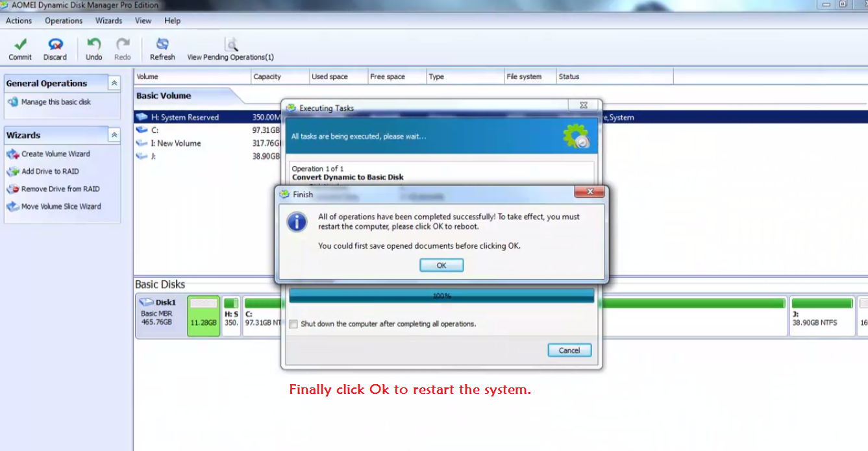Viewport: 868px width, 451px height.
Task: Click the greyed Redo arrow icon
Action: coord(123,44)
